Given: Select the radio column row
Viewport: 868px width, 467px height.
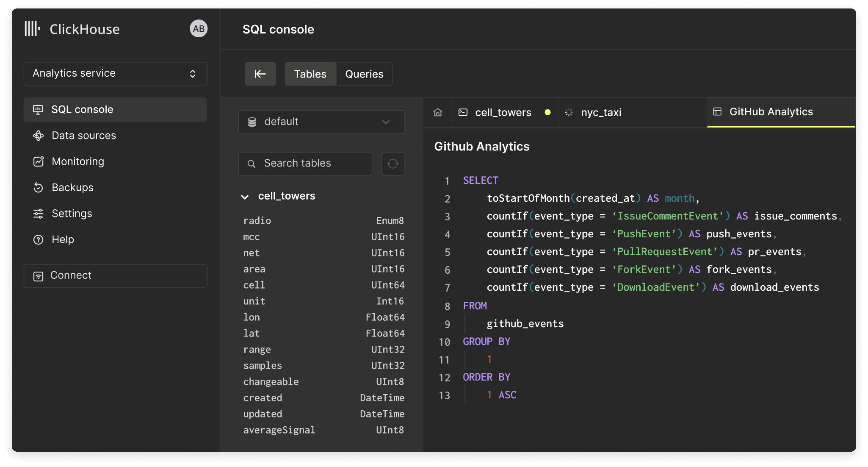Looking at the screenshot, I should pyautogui.click(x=323, y=221).
